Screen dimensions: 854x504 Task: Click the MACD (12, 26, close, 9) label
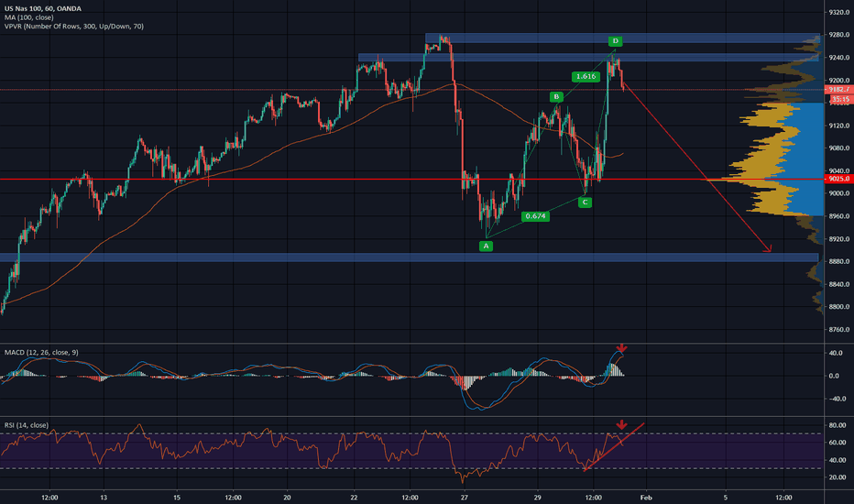[41, 353]
